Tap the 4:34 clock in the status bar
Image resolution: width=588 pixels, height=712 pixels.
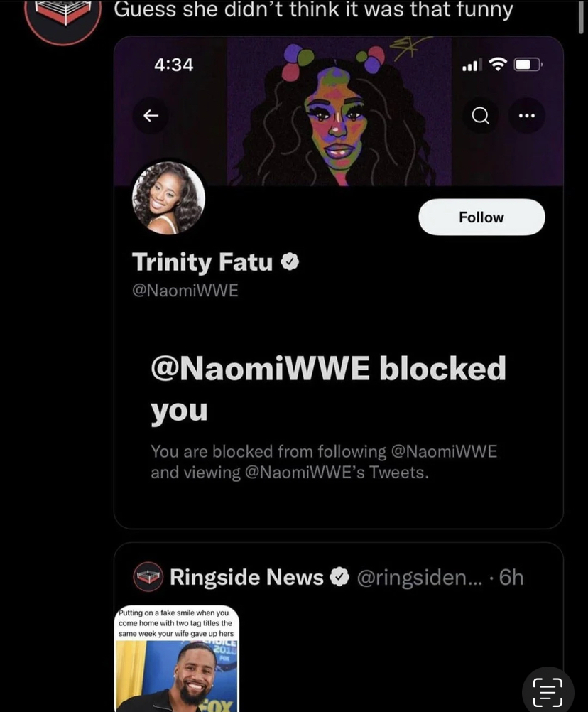[x=173, y=65]
